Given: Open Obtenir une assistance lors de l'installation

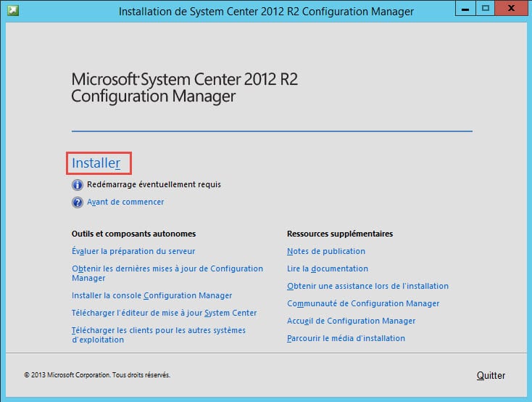Looking at the screenshot, I should click(367, 286).
